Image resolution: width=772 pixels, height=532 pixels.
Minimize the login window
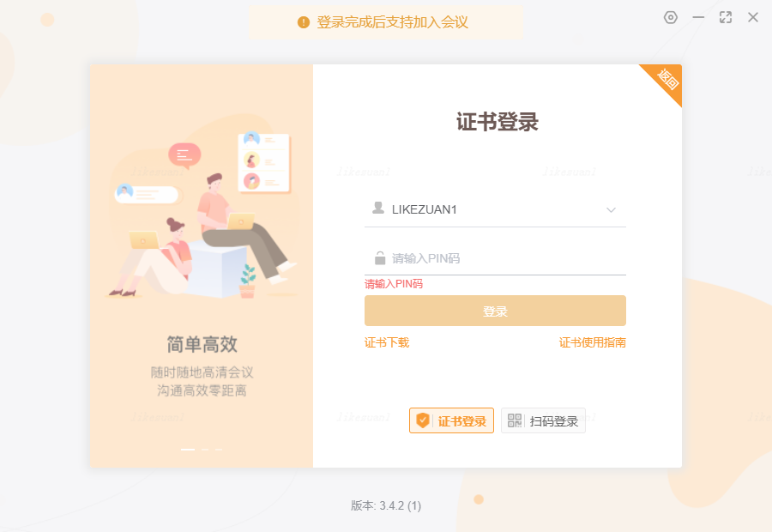pyautogui.click(x=698, y=17)
